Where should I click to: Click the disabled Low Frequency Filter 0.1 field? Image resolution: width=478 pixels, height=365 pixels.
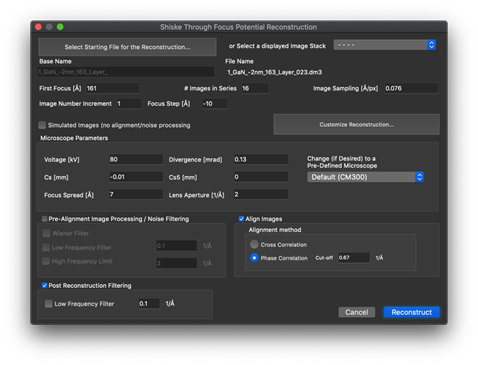pos(176,246)
